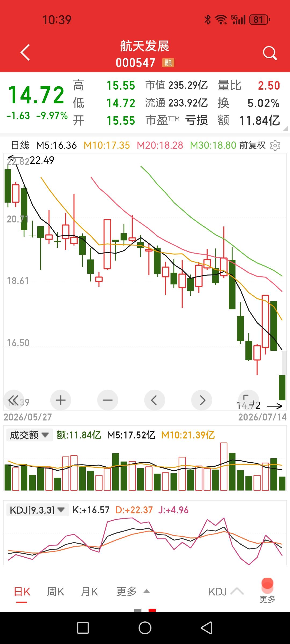290x644 pixels.
Task: Expand KDJ indicator chooser at bottom
Action: [x=226, y=592]
